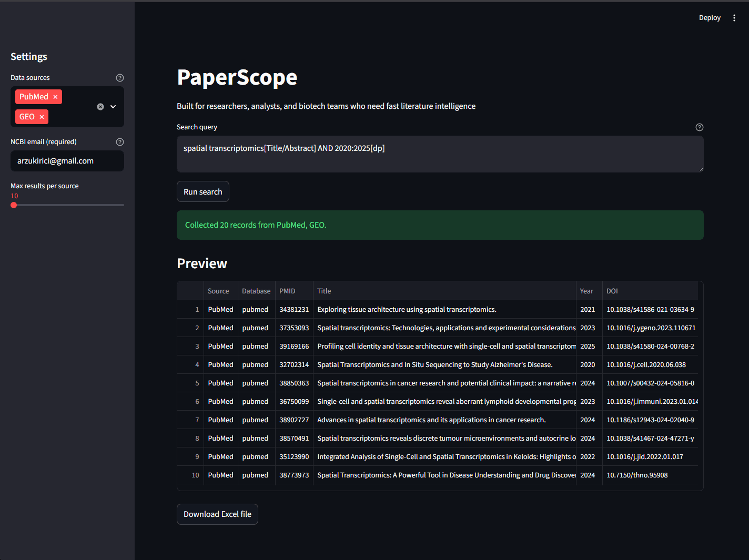Viewport: 749px width, 560px height.
Task: Select the Year column header
Action: coord(586,290)
